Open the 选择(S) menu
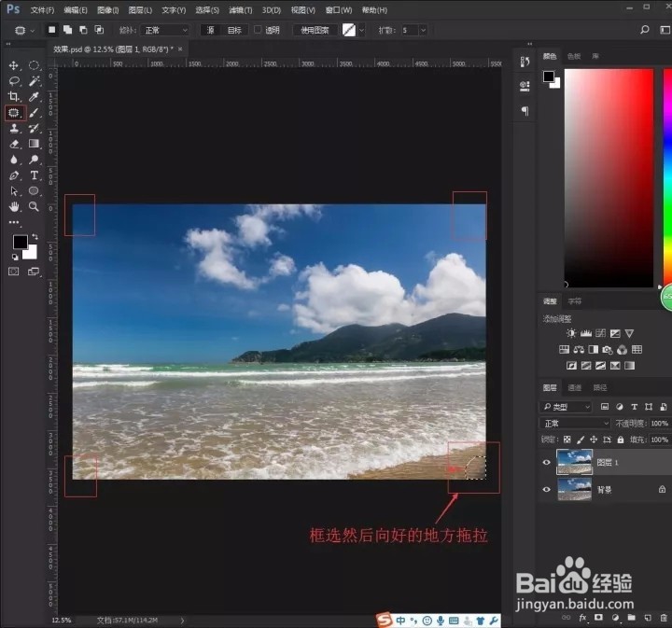 [x=207, y=10]
